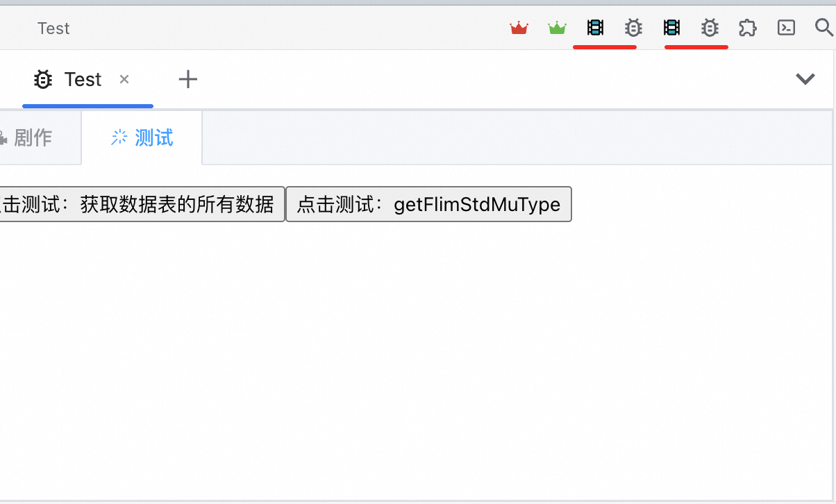Click the rightmost film strip icon

pyautogui.click(x=671, y=28)
